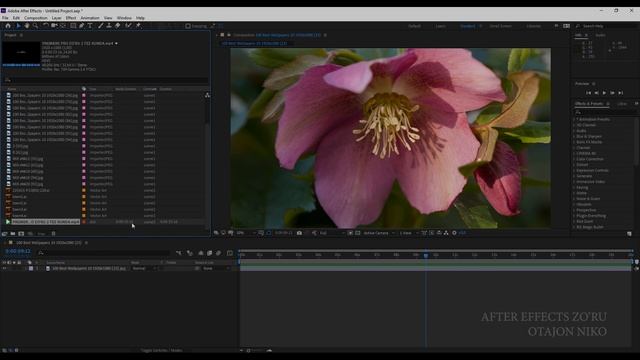
Task: Click the new folder icon in Project panel
Action: (13, 233)
